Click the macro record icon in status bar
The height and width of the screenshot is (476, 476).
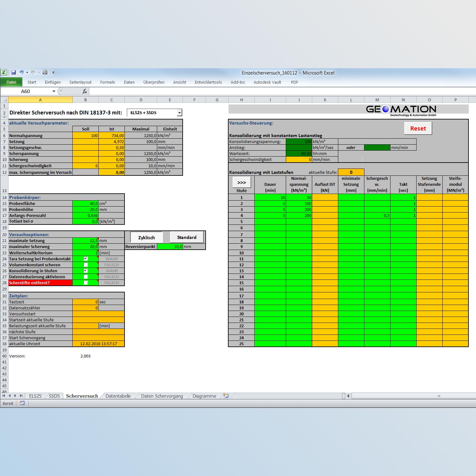pos(22,403)
